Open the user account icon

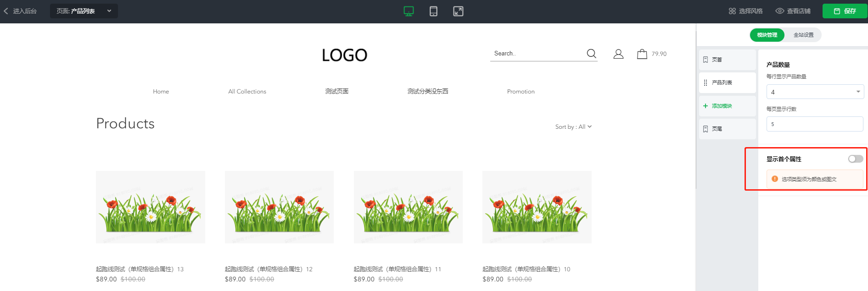point(618,54)
